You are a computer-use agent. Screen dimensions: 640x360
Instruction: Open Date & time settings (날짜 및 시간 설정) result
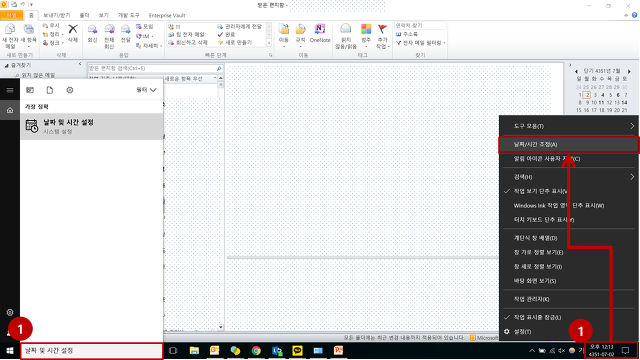pos(92,127)
